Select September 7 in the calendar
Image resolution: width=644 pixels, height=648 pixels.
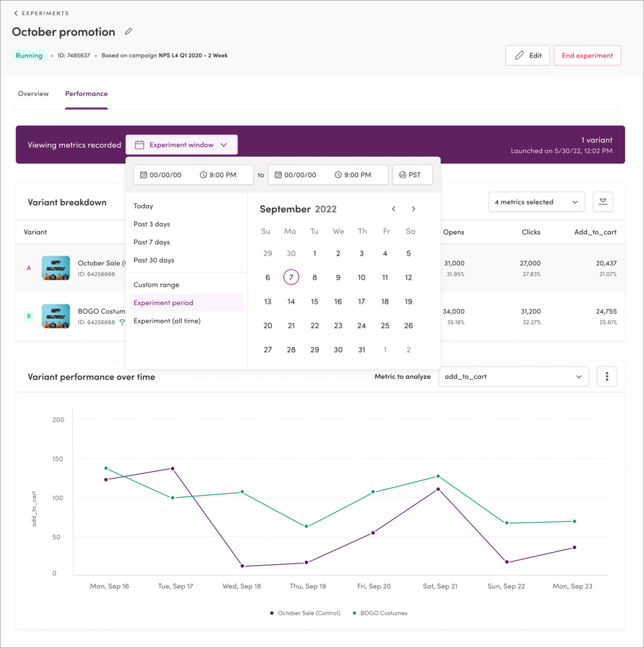click(x=291, y=277)
